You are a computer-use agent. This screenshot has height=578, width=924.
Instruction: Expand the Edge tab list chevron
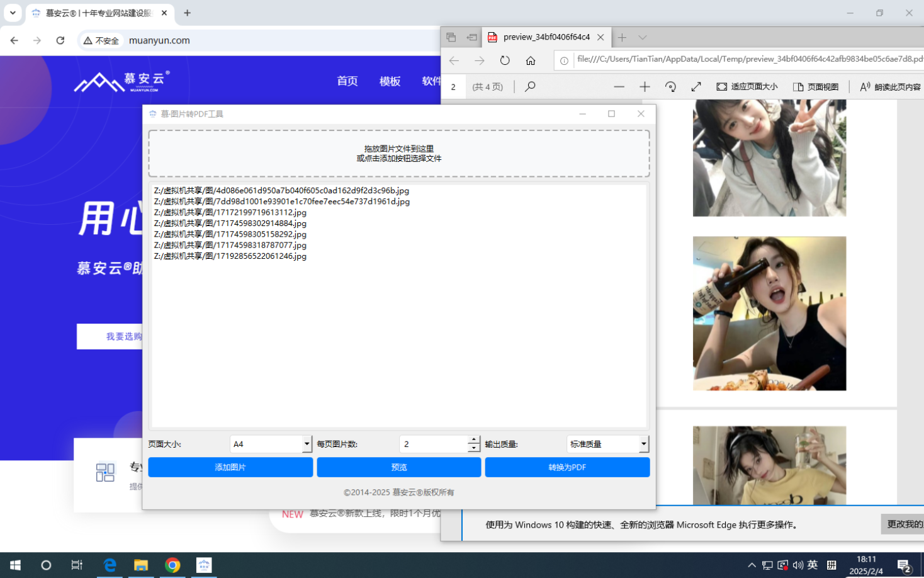(642, 38)
